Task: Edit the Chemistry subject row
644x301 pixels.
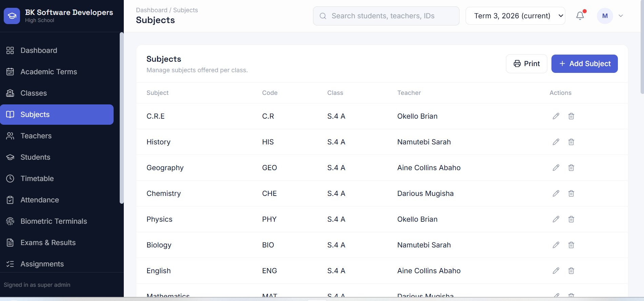Action: (x=556, y=194)
